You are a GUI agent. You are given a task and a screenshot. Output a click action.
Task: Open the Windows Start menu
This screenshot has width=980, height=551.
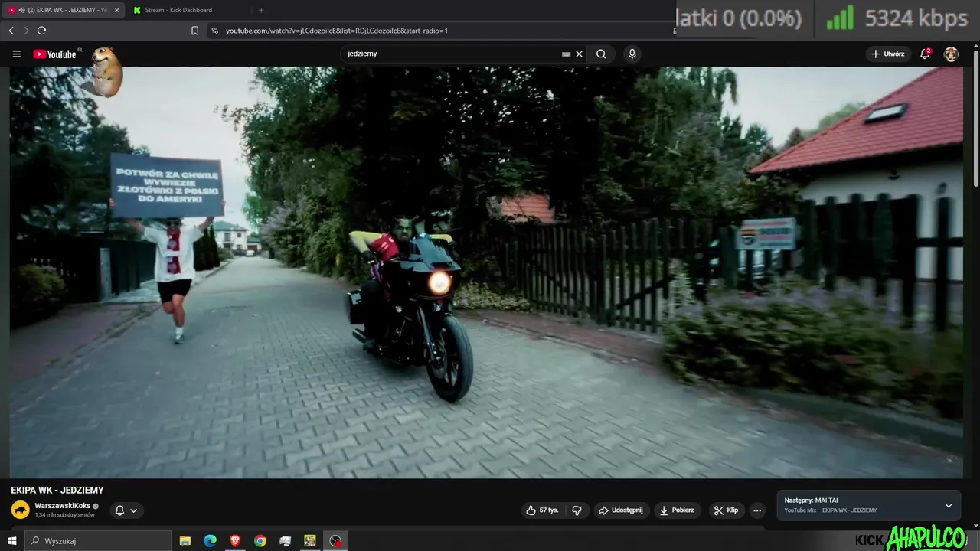point(11,541)
